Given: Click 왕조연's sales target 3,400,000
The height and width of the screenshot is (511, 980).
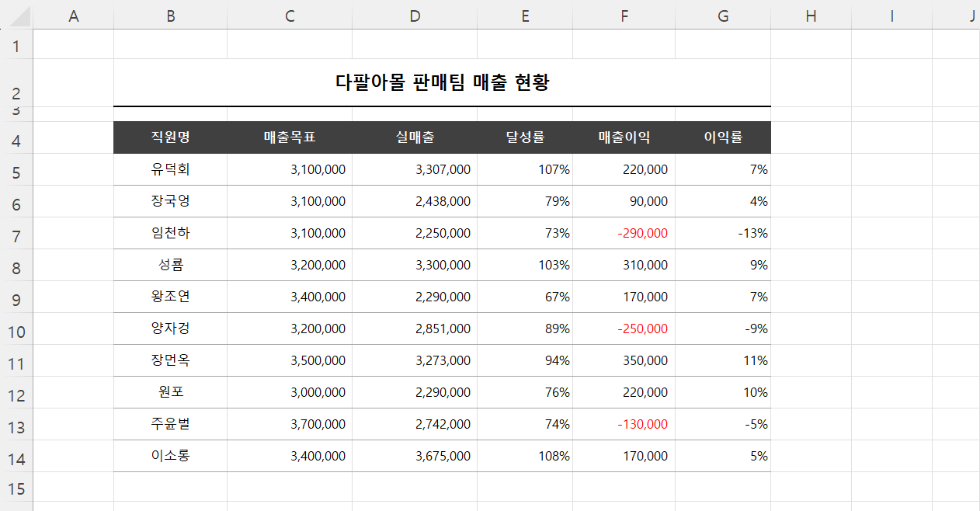Looking at the screenshot, I should [x=318, y=297].
